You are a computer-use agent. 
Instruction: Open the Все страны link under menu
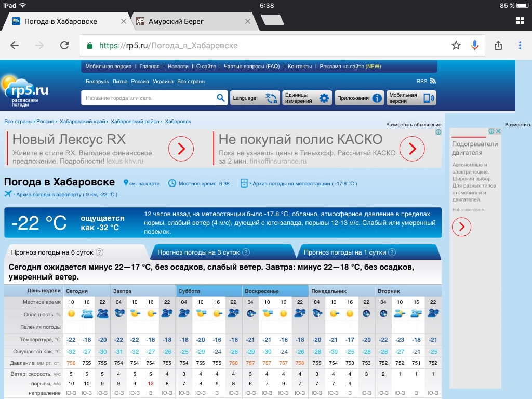pyautogui.click(x=191, y=82)
